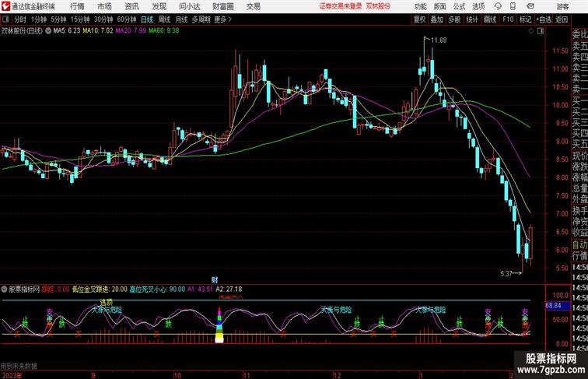Viewport: 588px width, 379px height.
Task: Switch to the 30分钟 period
Action: click(103, 19)
